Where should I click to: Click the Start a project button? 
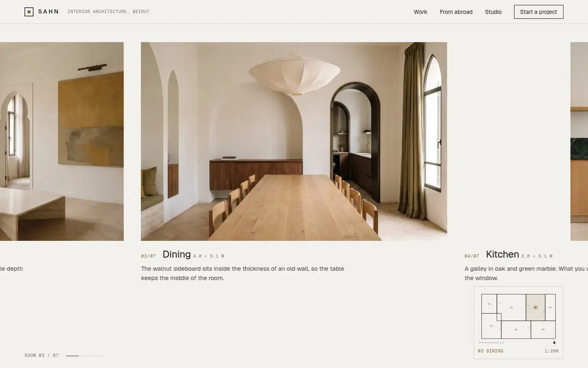(x=539, y=12)
